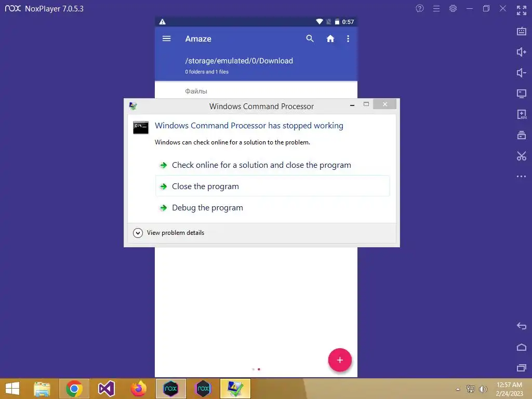Click the page indicator dots in Amaze
The image size is (532, 399).
pos(256,369)
